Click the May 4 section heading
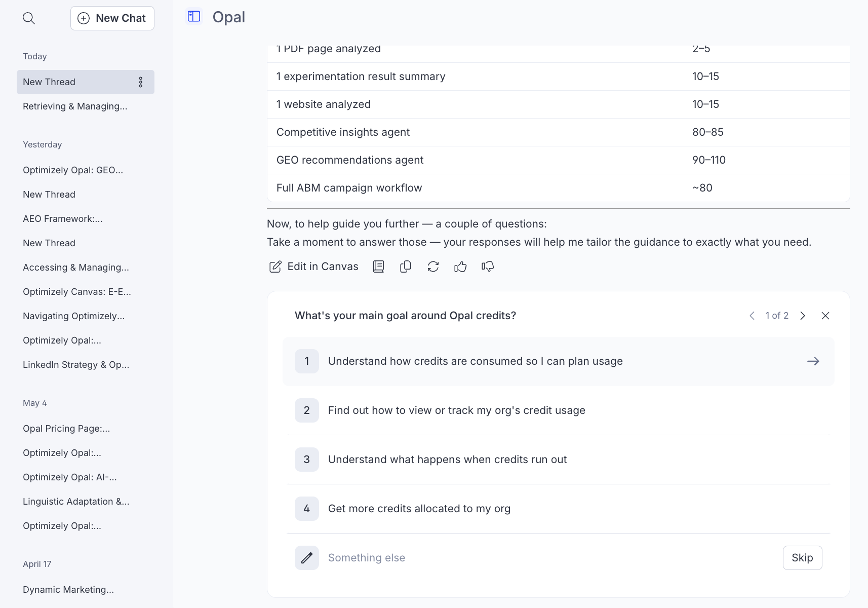Viewport: 868px width, 608px height. [35, 403]
